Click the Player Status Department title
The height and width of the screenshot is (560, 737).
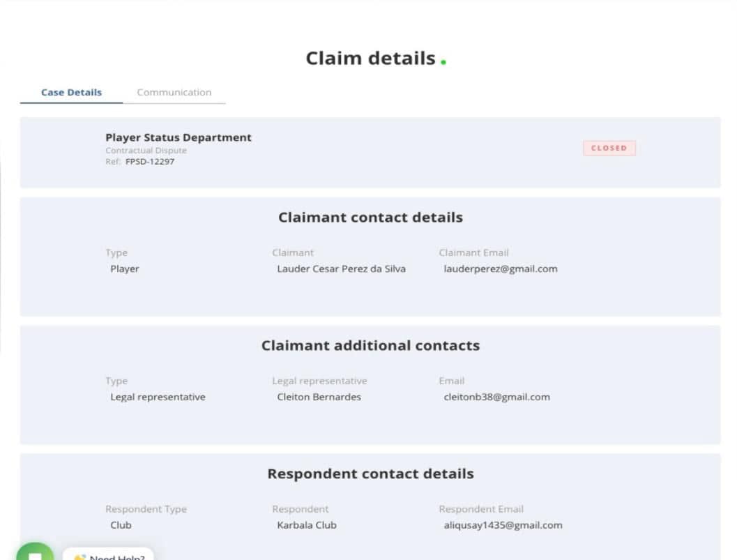coord(178,137)
